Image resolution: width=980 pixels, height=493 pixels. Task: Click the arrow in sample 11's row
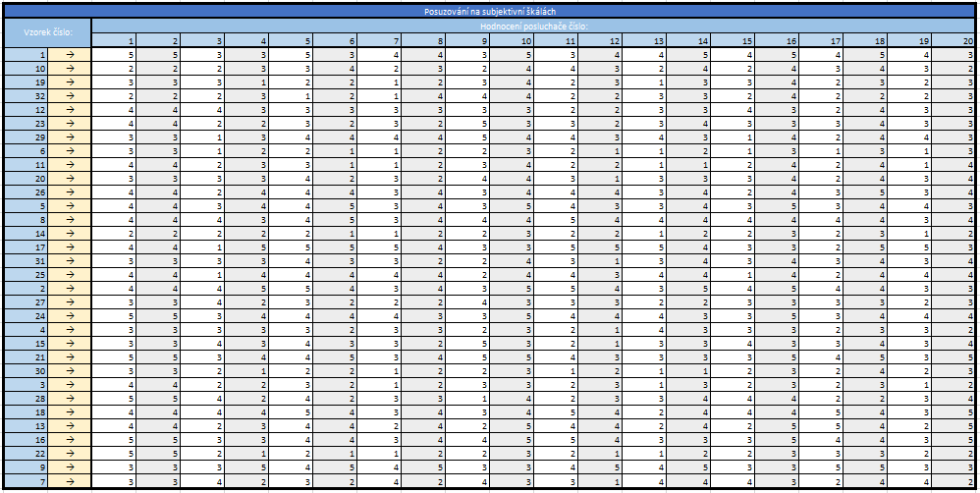(x=70, y=165)
